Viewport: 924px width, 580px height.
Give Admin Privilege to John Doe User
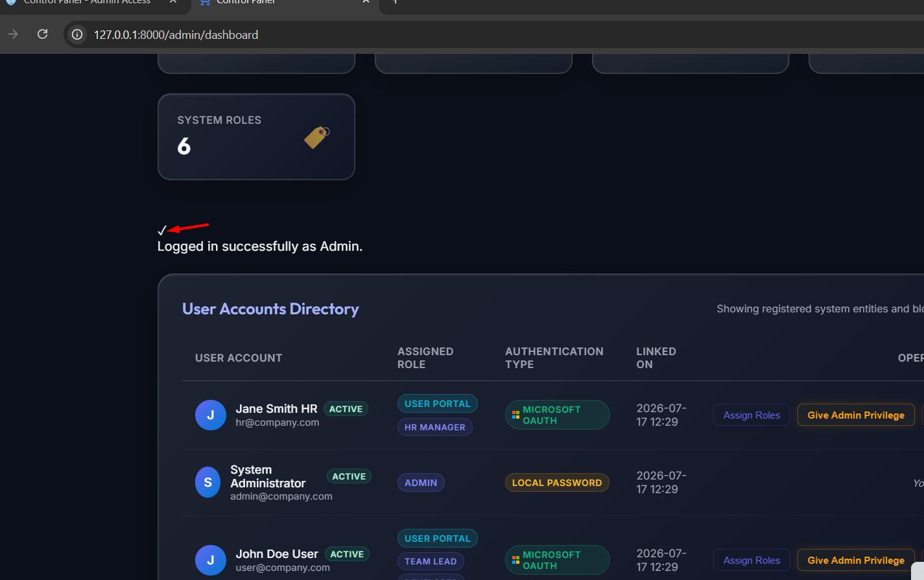point(856,561)
